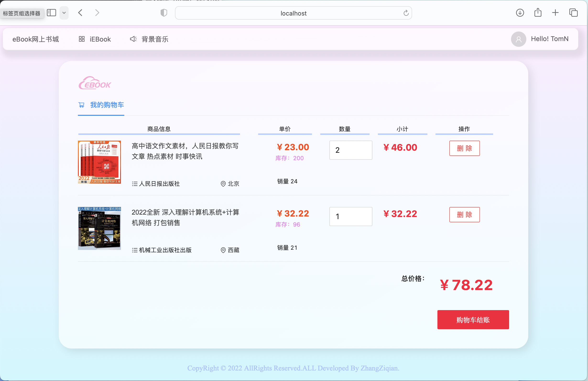Click 小计 column header

point(402,129)
